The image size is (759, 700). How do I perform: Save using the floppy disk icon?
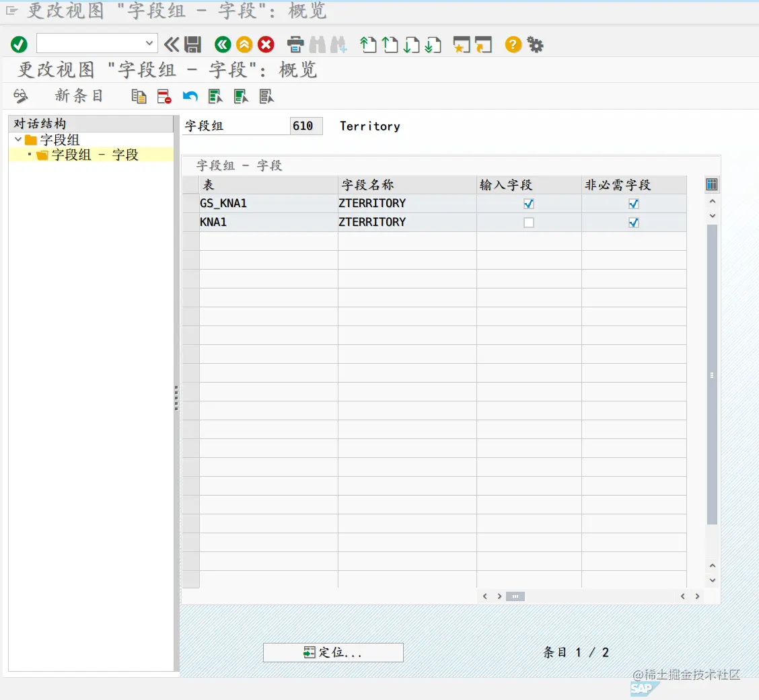[192, 45]
